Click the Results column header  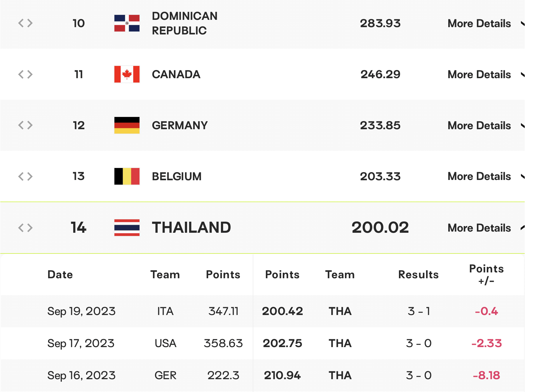coord(419,275)
